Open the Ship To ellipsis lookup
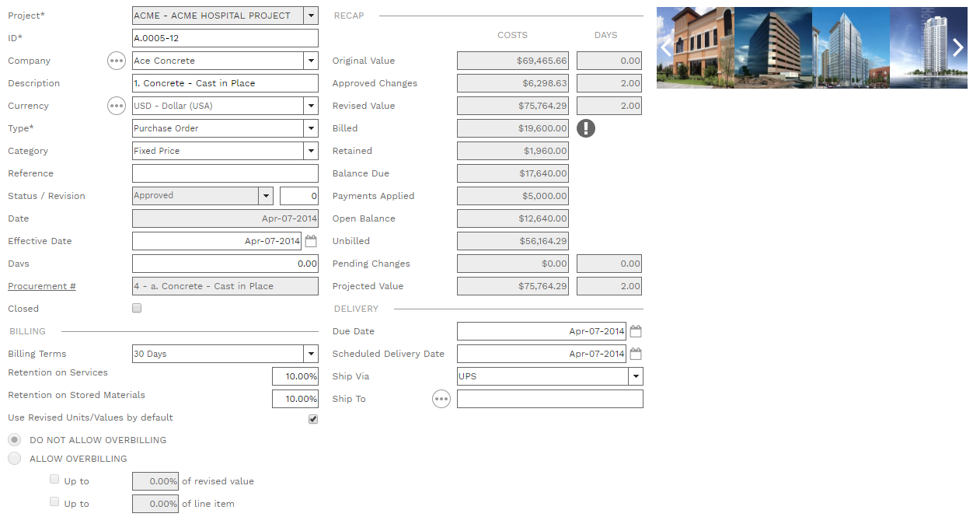 (441, 399)
